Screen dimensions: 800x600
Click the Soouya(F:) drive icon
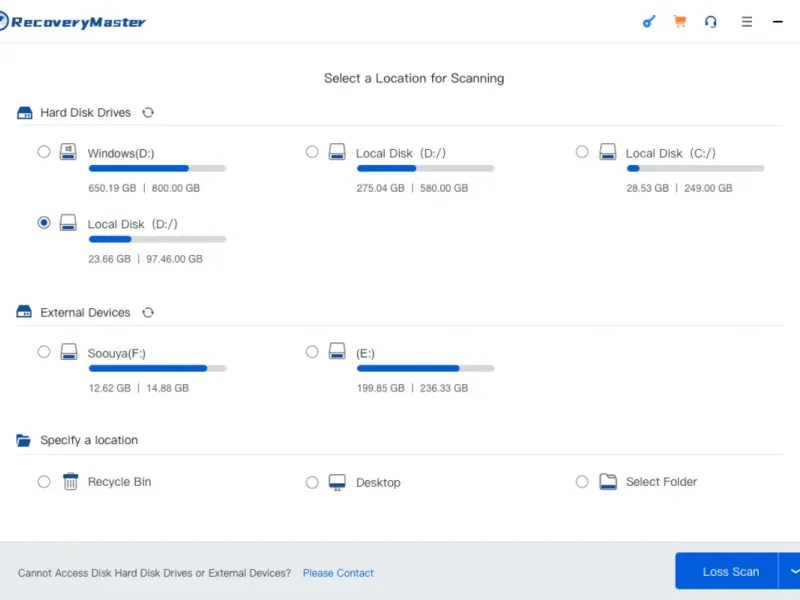pyautogui.click(x=69, y=352)
